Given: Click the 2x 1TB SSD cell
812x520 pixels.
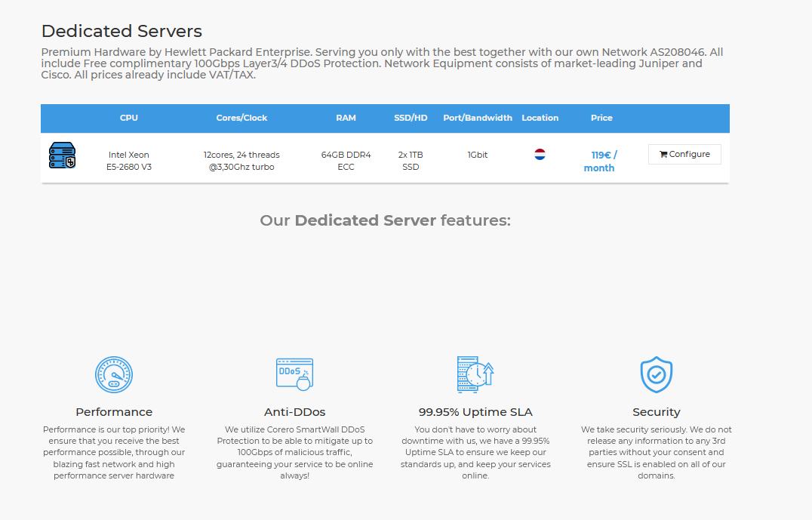Looking at the screenshot, I should 411,161.
